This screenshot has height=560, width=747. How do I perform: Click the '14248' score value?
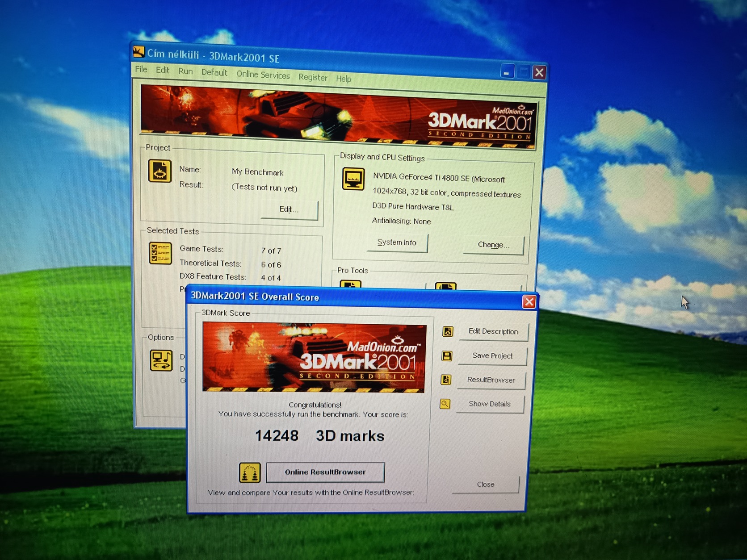(277, 435)
